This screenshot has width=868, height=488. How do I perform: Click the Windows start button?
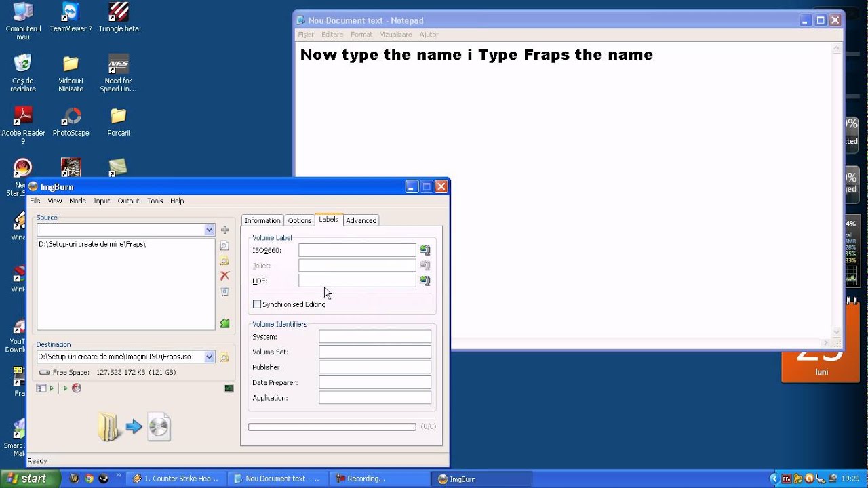(x=29, y=479)
